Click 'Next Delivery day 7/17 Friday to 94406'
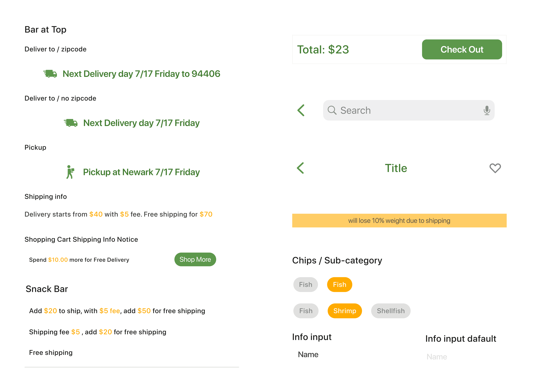 coord(141,74)
